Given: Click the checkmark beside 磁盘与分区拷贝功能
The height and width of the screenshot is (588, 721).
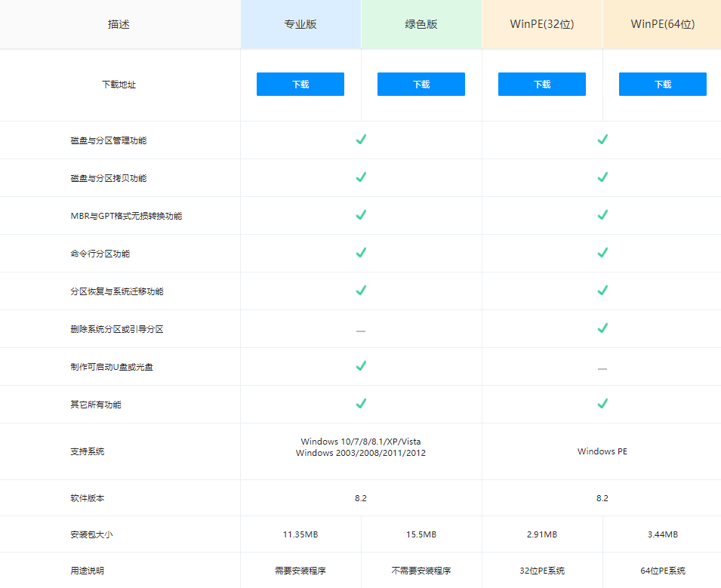Looking at the screenshot, I should [x=361, y=177].
